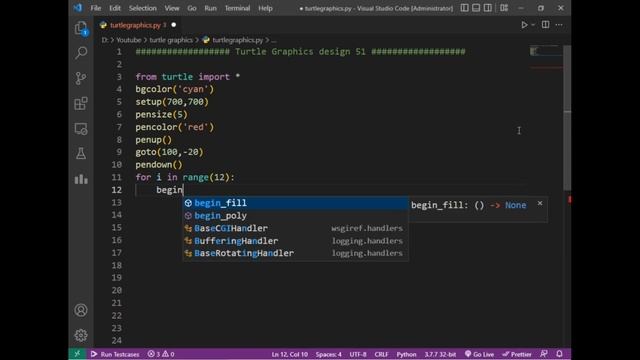The height and width of the screenshot is (360, 640).
Task: Click the Ln 12, Col 10 cursor position
Action: tap(289, 354)
